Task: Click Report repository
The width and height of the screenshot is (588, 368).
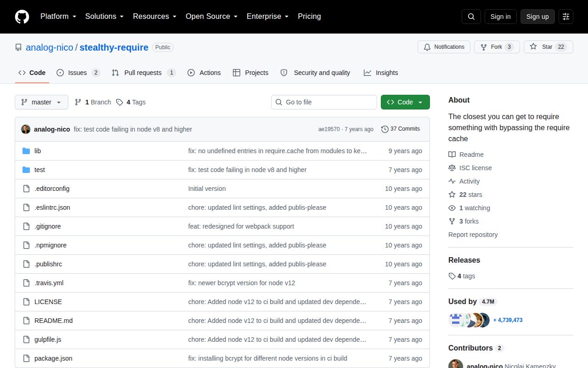Action: click(473, 235)
